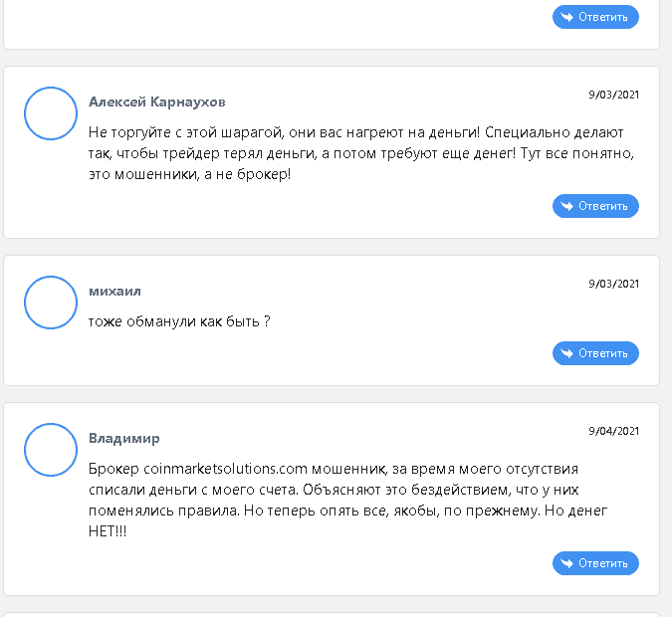Click the text "тоже обманули как быть ?"
The image size is (672, 617).
tap(179, 320)
